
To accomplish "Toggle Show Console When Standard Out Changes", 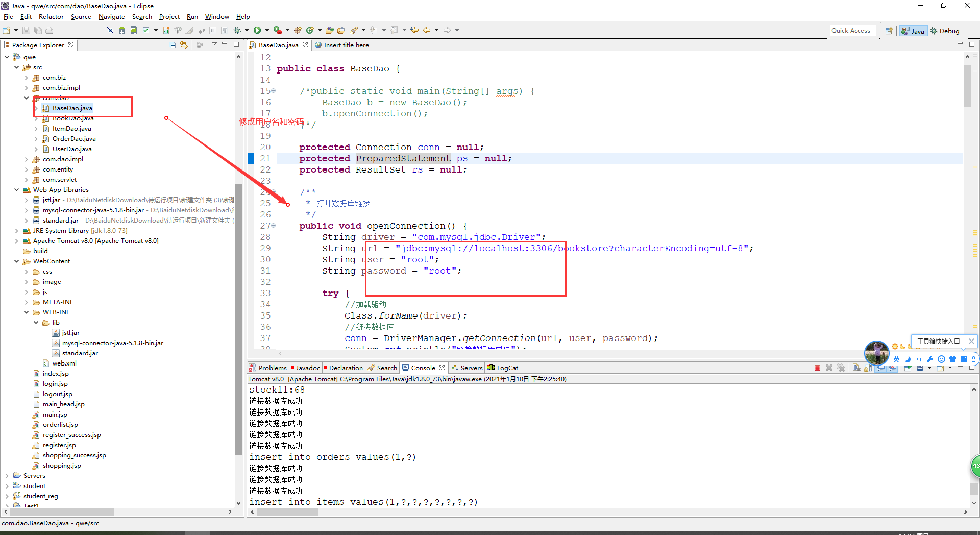I will [880, 368].
